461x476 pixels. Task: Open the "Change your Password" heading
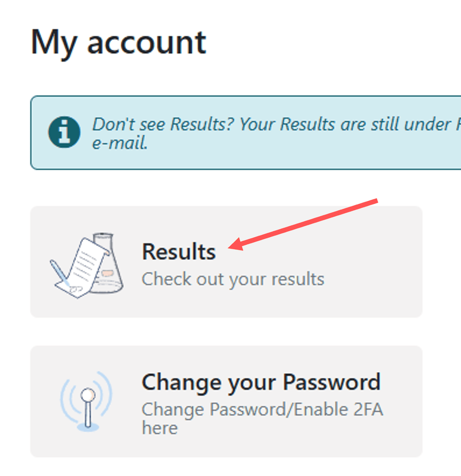261,382
